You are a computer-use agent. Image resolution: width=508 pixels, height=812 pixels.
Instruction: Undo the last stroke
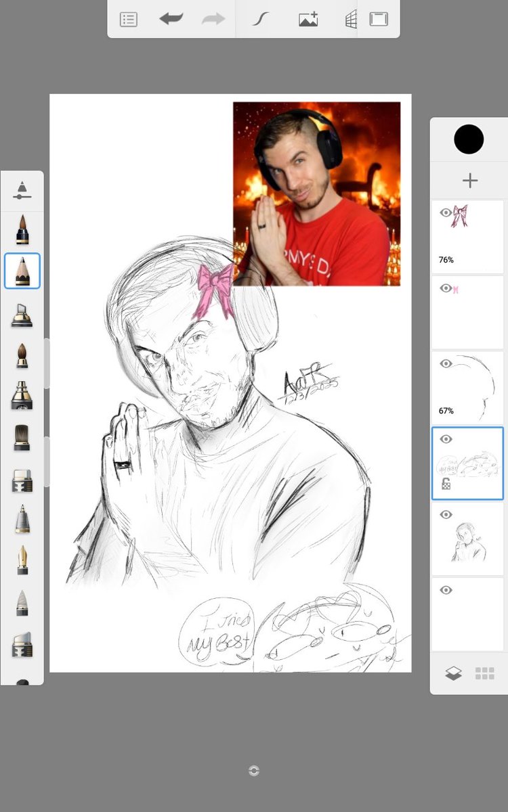click(171, 19)
